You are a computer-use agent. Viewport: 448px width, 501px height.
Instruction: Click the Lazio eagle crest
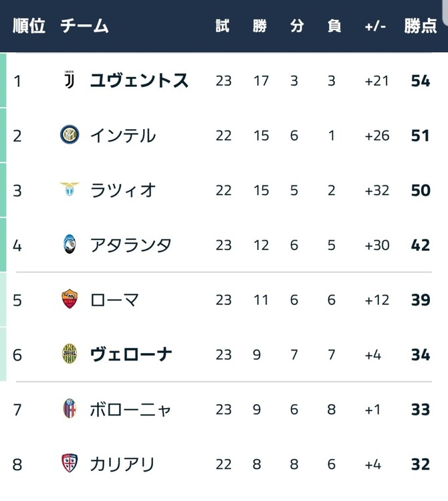click(70, 189)
